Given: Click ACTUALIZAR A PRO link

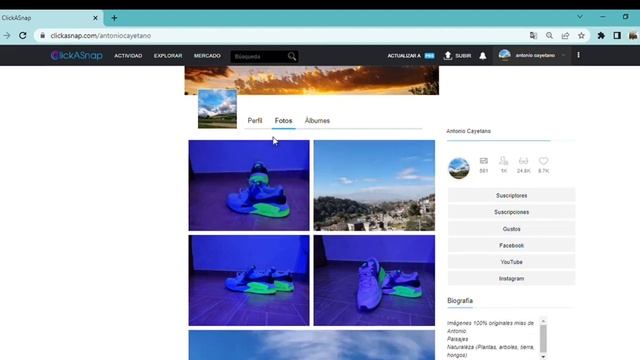Looking at the screenshot, I should coord(411,56).
